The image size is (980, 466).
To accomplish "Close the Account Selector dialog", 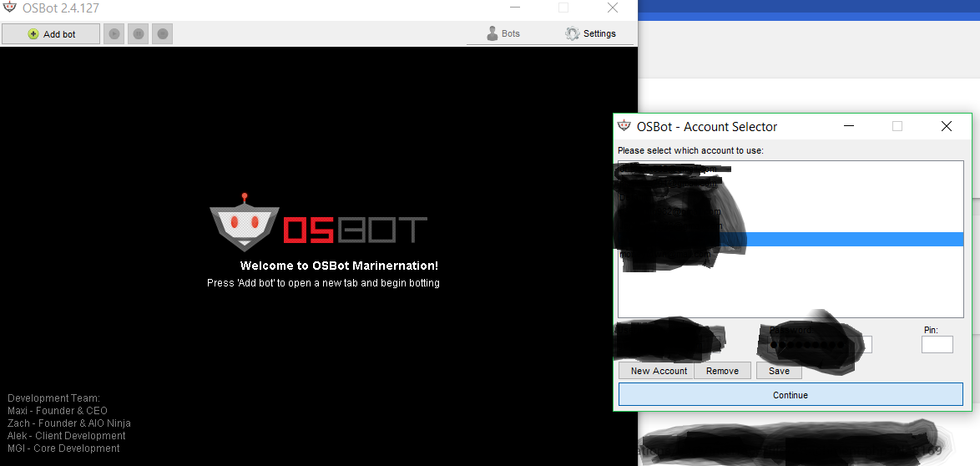I will point(947,126).
